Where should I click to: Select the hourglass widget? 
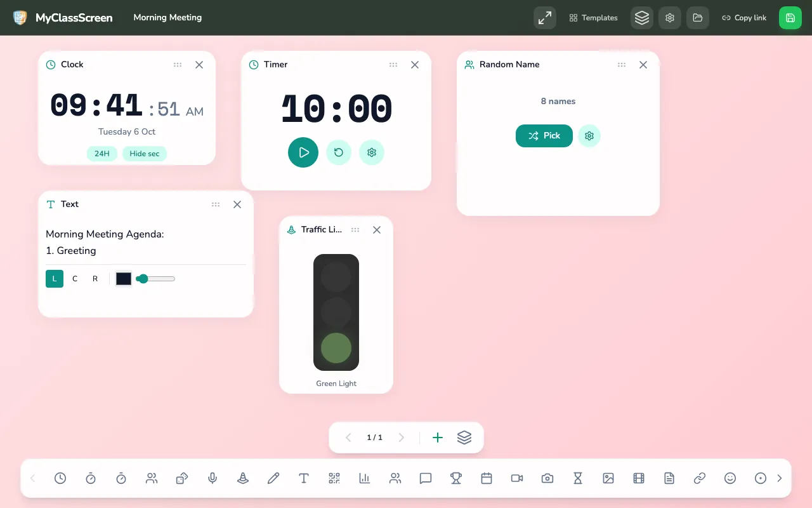pos(578,478)
